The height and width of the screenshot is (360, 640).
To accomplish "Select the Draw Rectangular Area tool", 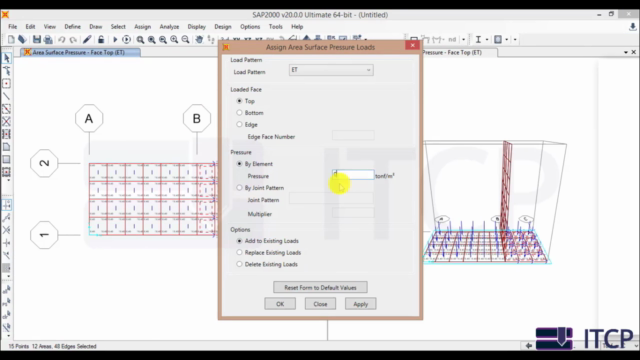I will tap(7, 159).
